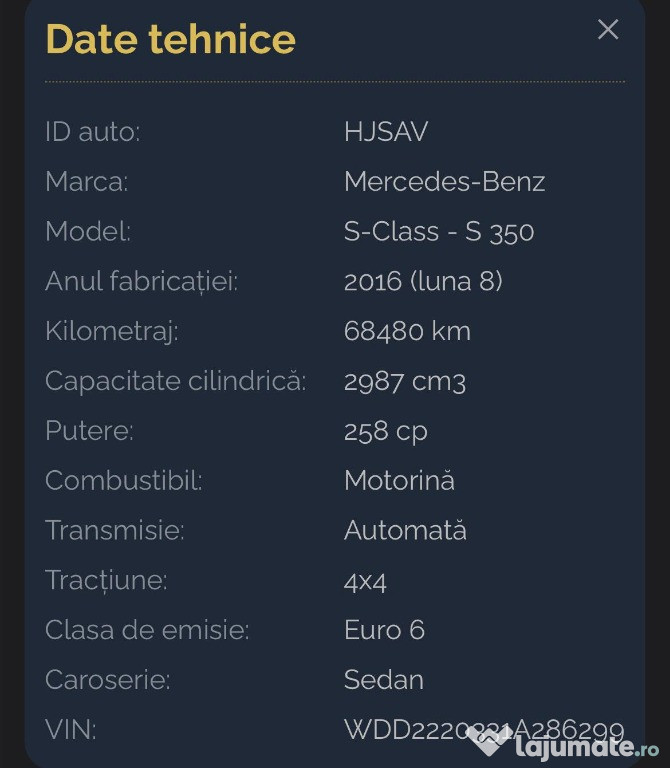Click the Kilometraj label
670x768 pixels.
pos(111,331)
